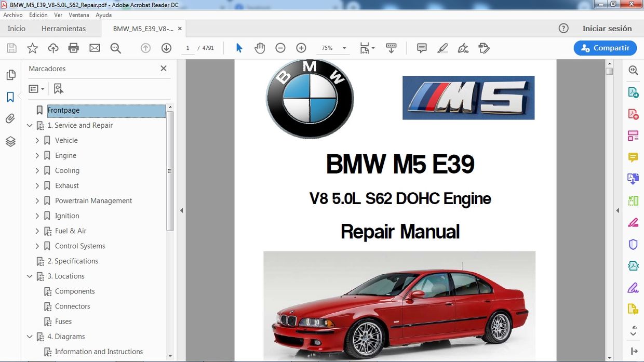644x362 pixels.
Task: Click the Save file icon
Action: pos(11,48)
